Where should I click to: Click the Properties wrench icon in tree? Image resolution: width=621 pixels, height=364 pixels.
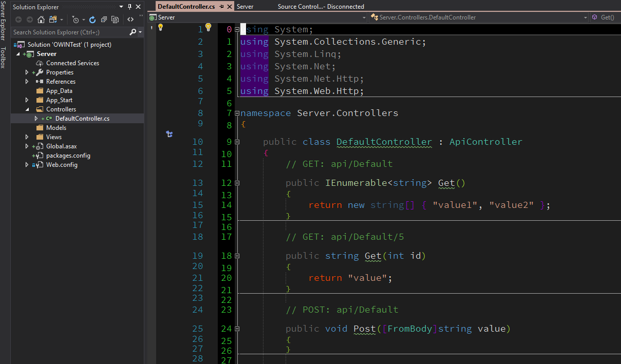[x=40, y=72]
